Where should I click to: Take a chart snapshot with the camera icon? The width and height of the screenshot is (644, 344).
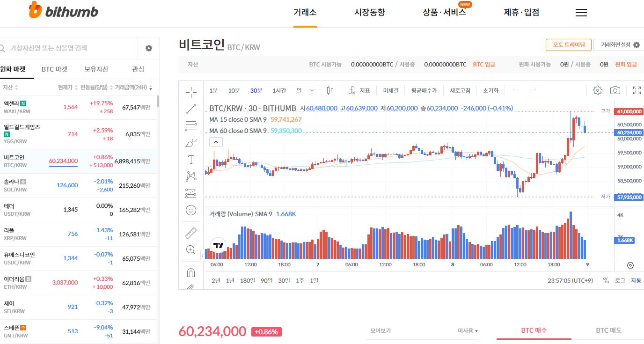click(615, 90)
